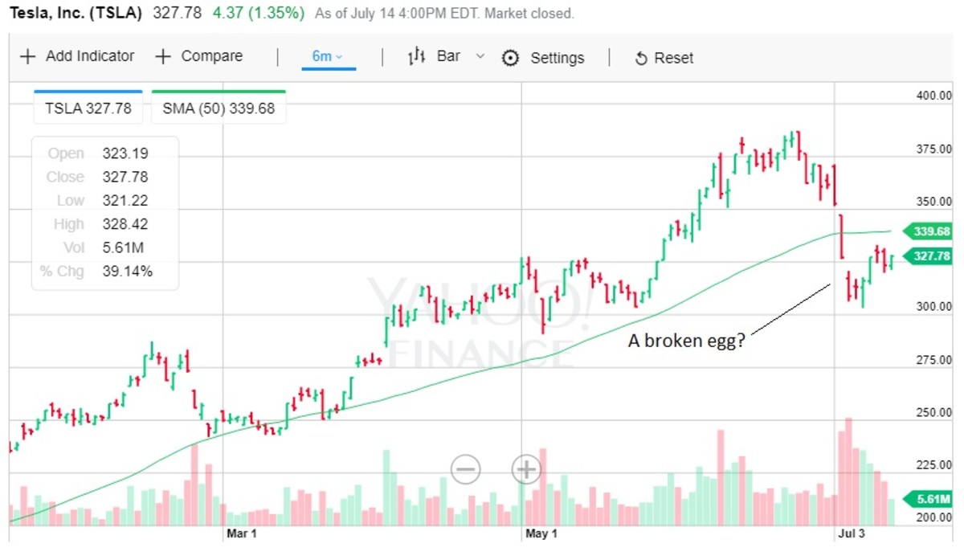The width and height of the screenshot is (964, 560).
Task: Click the 5.61M volume tag
Action: (932, 498)
